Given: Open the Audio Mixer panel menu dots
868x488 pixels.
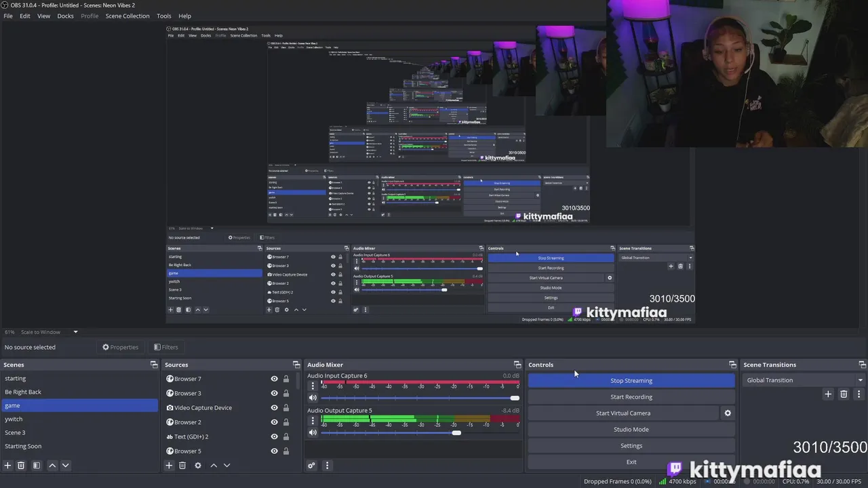Looking at the screenshot, I should coord(327,466).
